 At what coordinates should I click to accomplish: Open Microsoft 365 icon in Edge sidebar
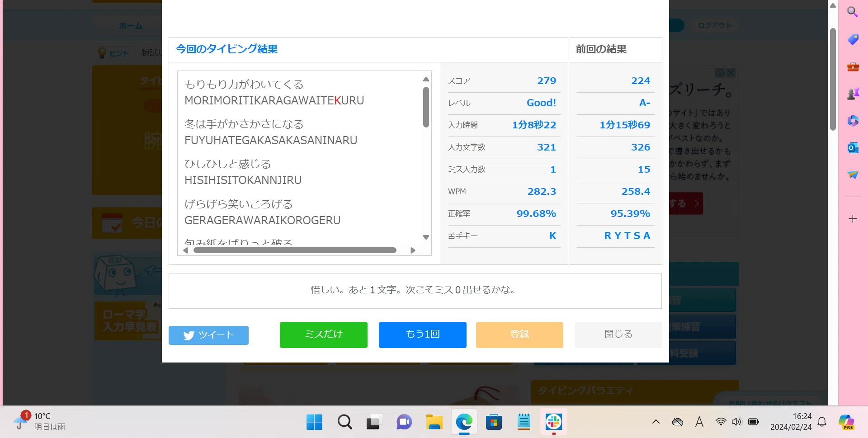tap(853, 121)
